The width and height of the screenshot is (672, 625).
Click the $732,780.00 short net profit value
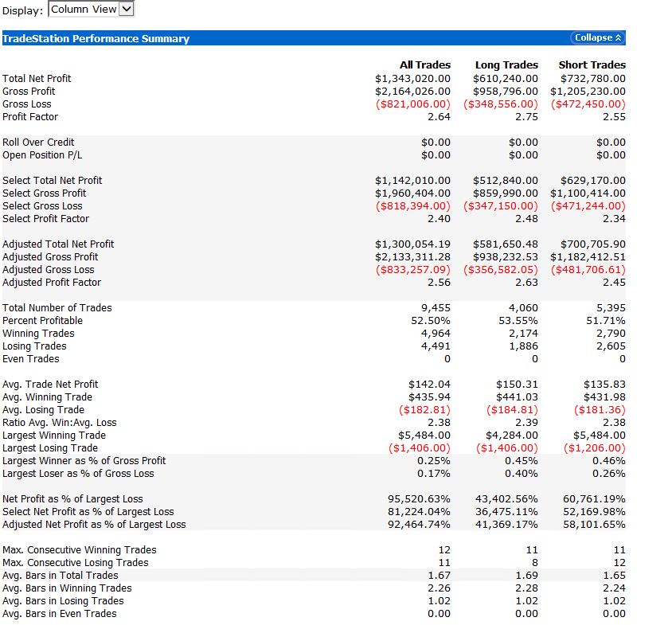pos(593,79)
